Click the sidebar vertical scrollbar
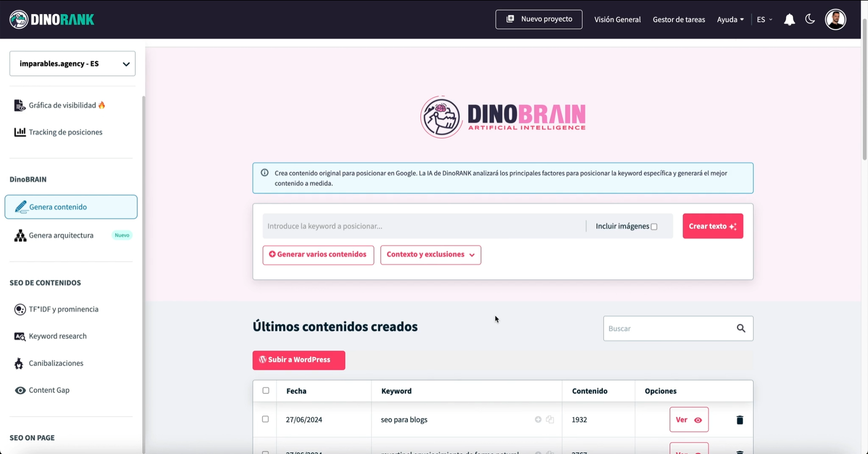This screenshot has width=868, height=454. (x=143, y=274)
